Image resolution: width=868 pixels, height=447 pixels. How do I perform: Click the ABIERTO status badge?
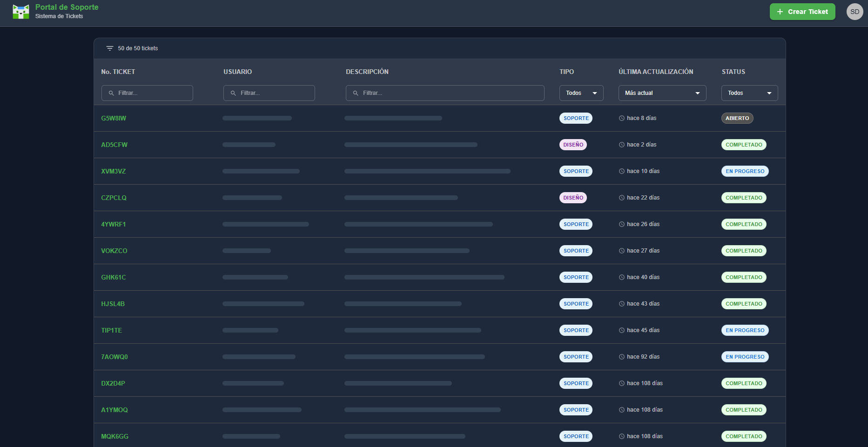(737, 118)
